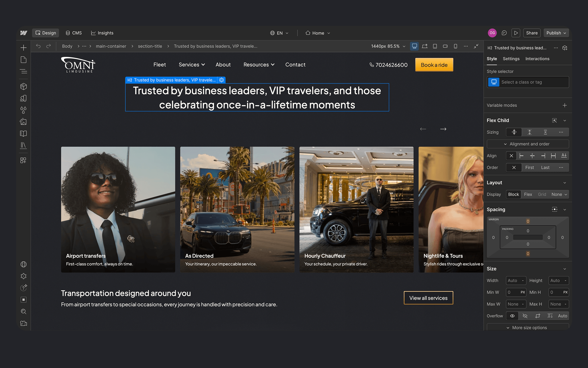Open the comments bubble icon

point(504,33)
